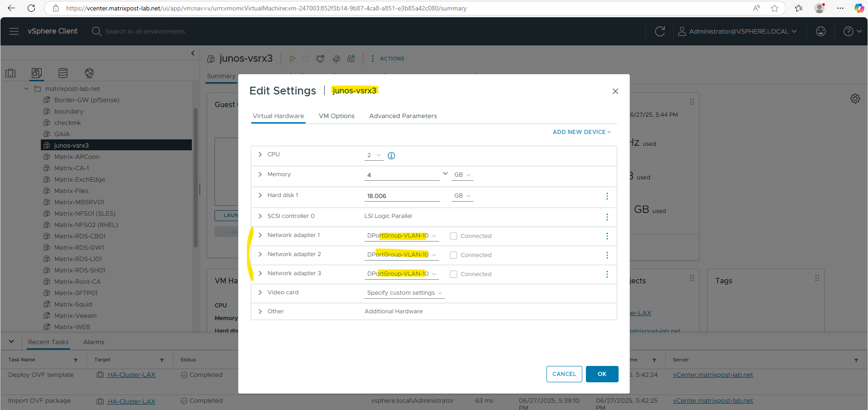This screenshot has width=868, height=410.
Task: Expand Network adapter 1 details
Action: point(260,235)
